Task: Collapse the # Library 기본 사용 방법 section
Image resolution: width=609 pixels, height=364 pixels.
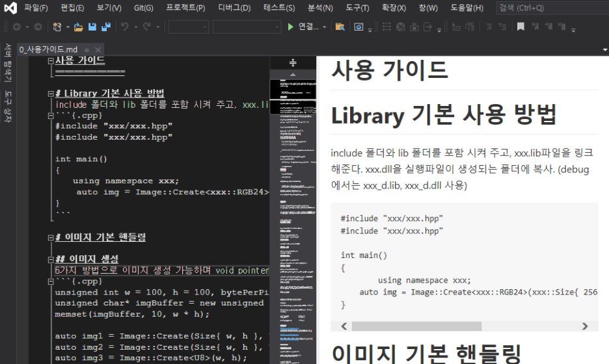Action: [x=51, y=94]
